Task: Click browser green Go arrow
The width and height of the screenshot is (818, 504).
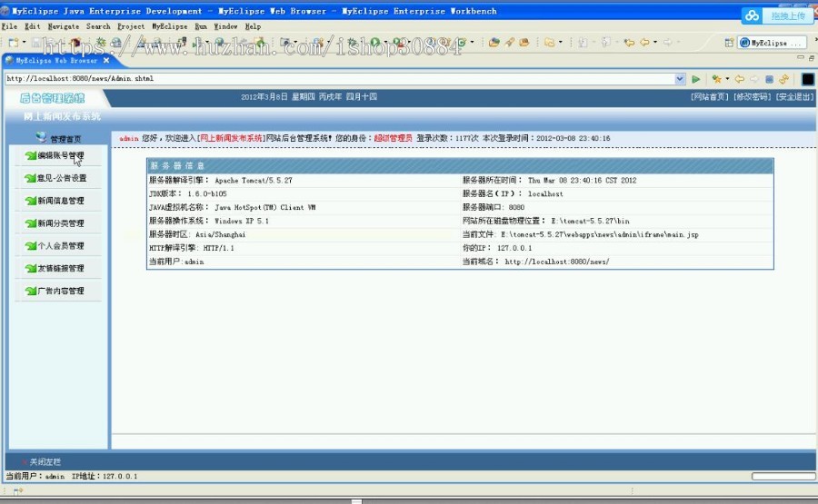Action: 696,79
